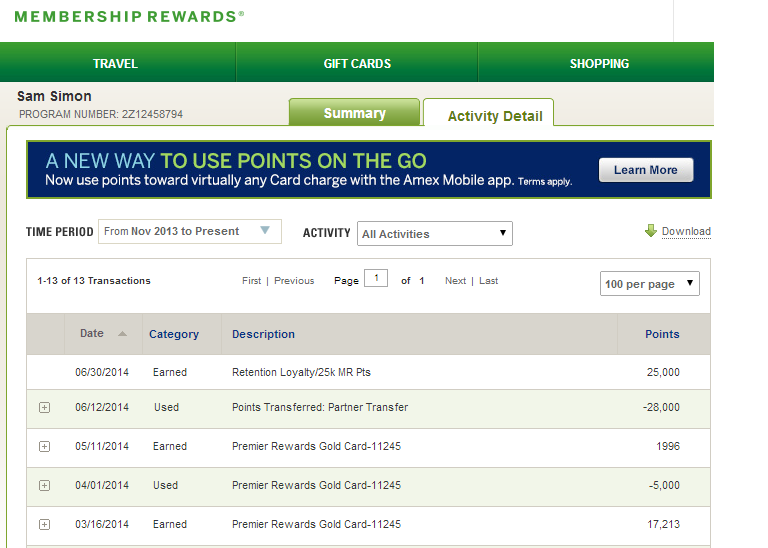Image resolution: width=768 pixels, height=548 pixels.
Task: Sort by the Points column header
Action: point(662,334)
